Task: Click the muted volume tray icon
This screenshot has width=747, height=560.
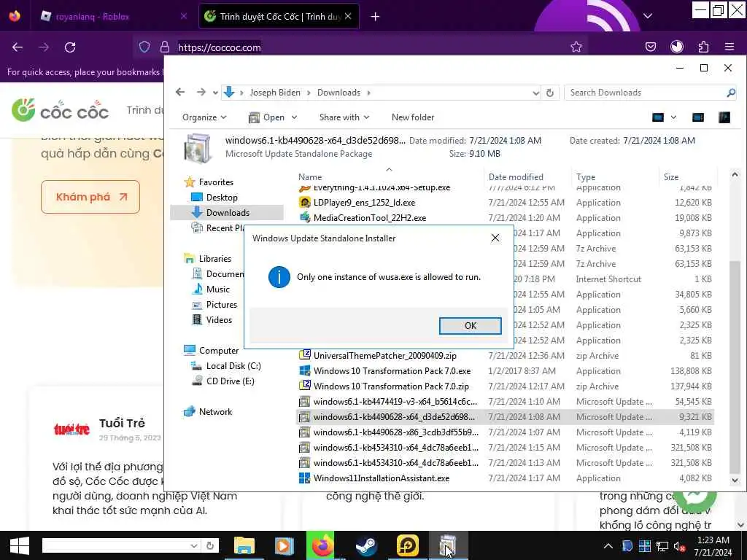Action: [x=679, y=546]
